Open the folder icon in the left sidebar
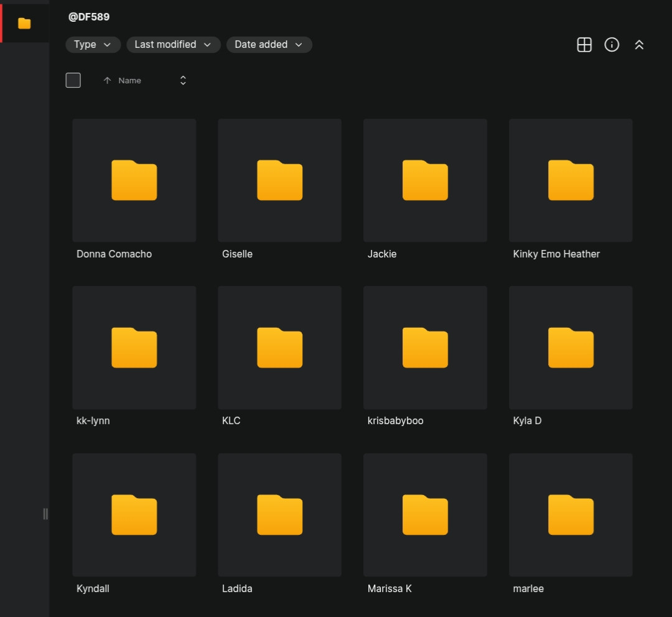Screen dimensions: 672x617 [x=24, y=23]
